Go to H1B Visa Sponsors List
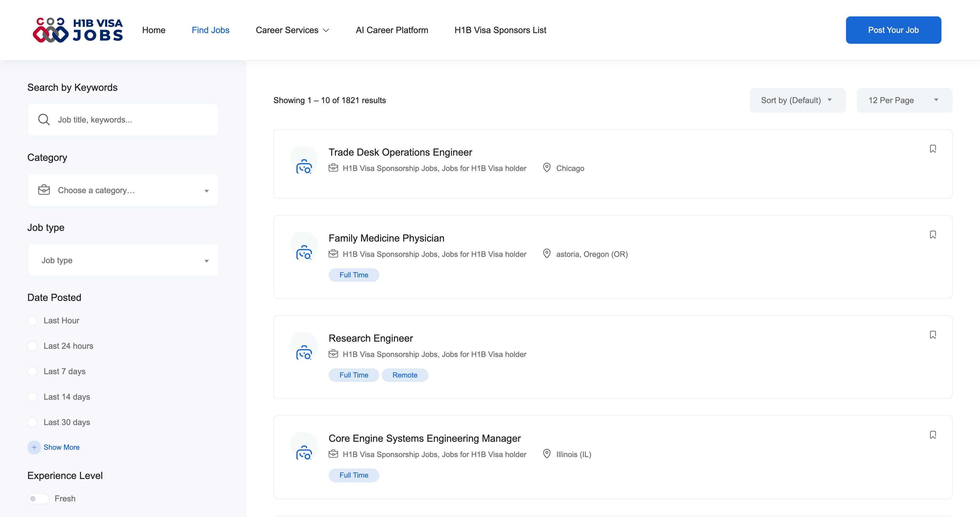The image size is (980, 517). [500, 30]
